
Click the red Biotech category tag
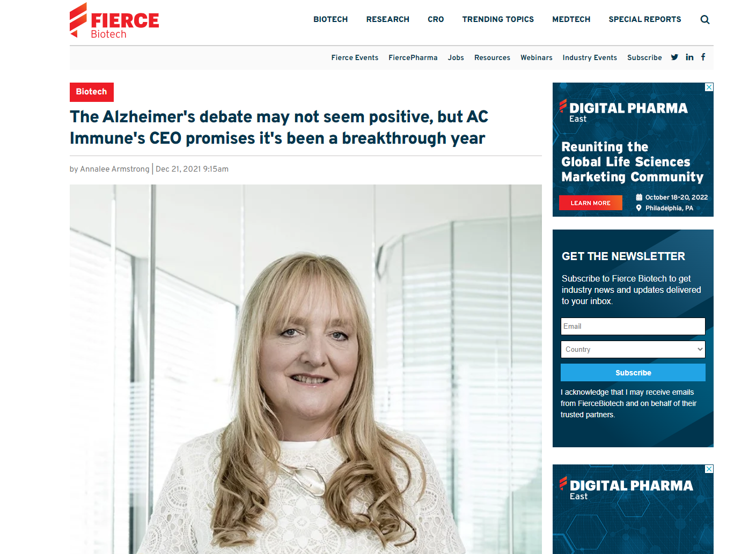(x=92, y=92)
